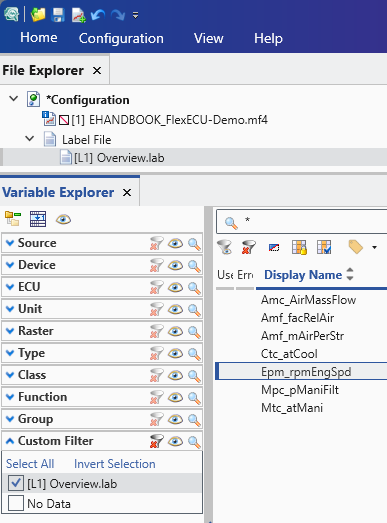The width and height of the screenshot is (387, 523).
Task: Open the Home ribbon tab
Action: click(39, 38)
